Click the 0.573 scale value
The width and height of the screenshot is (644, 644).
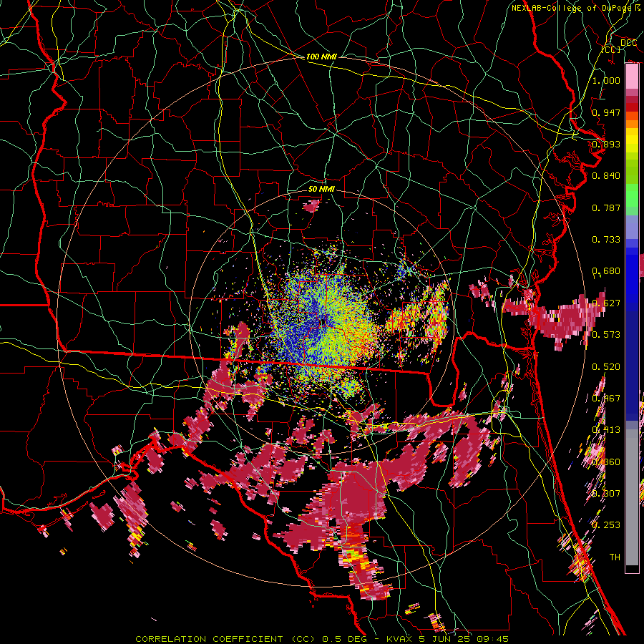click(606, 334)
